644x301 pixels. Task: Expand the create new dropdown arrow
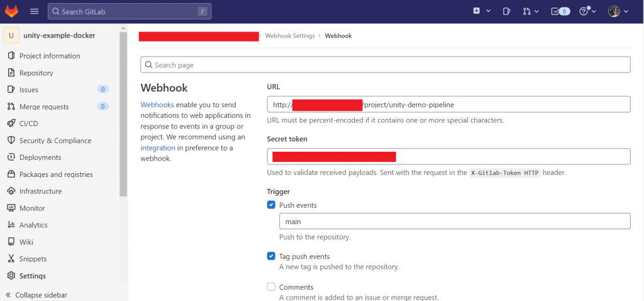coord(488,11)
